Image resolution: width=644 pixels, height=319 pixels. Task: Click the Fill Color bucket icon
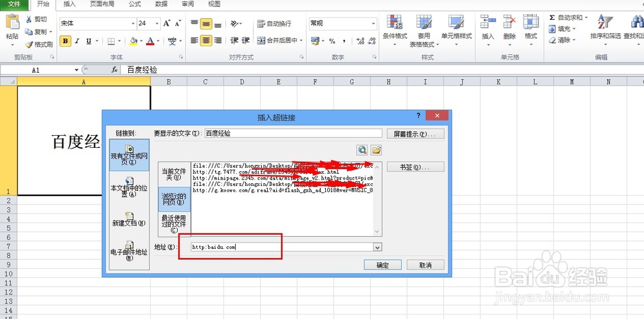click(133, 41)
